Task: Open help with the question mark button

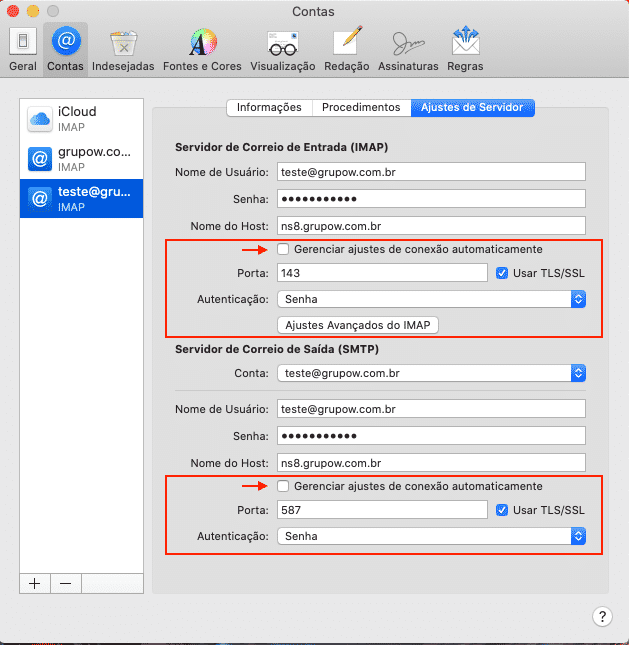Action: tap(602, 616)
